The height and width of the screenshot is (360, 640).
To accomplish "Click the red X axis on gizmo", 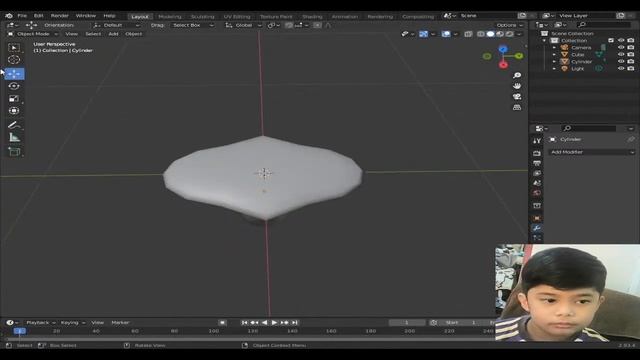I will (x=503, y=64).
